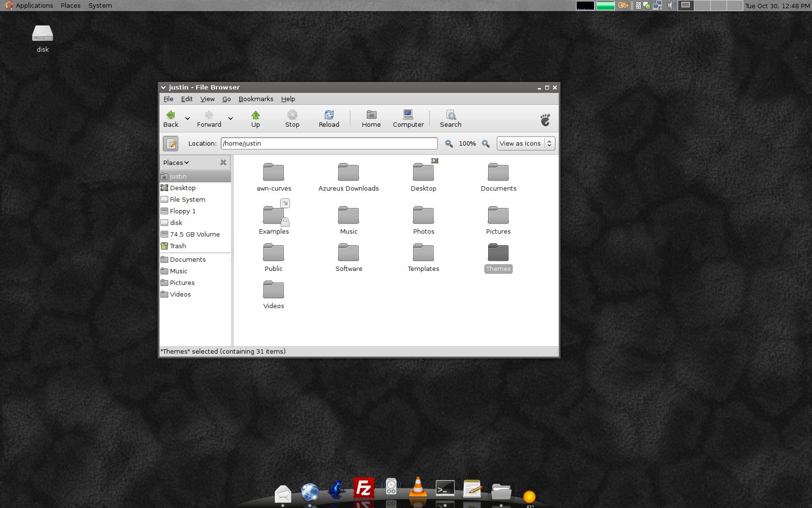This screenshot has height=508, width=812.
Task: Open Desktop in Places sidebar
Action: click(x=195, y=188)
